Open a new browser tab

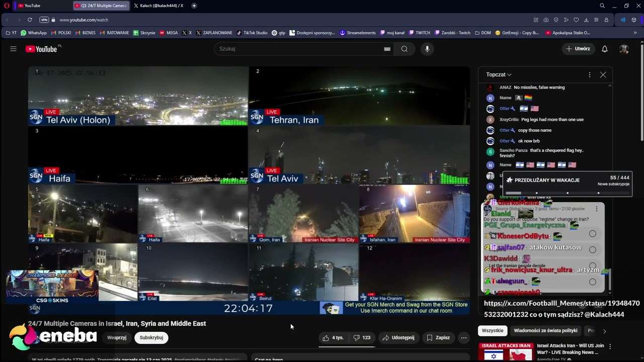(x=194, y=6)
